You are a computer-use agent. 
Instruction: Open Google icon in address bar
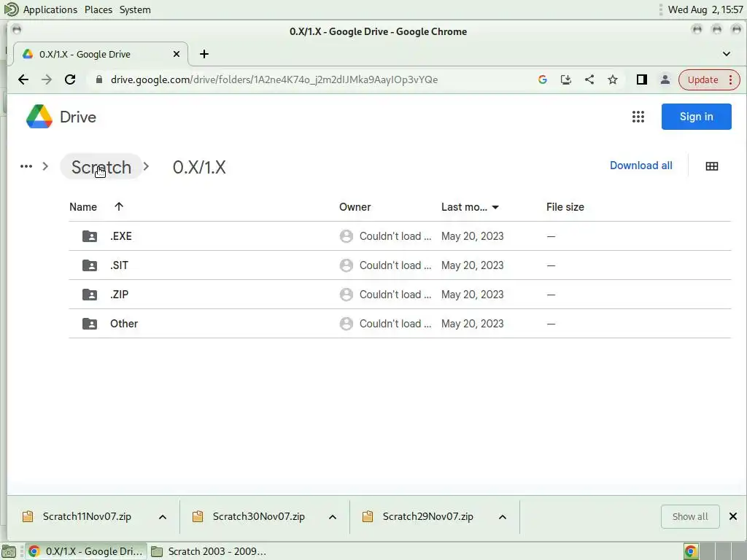point(542,79)
